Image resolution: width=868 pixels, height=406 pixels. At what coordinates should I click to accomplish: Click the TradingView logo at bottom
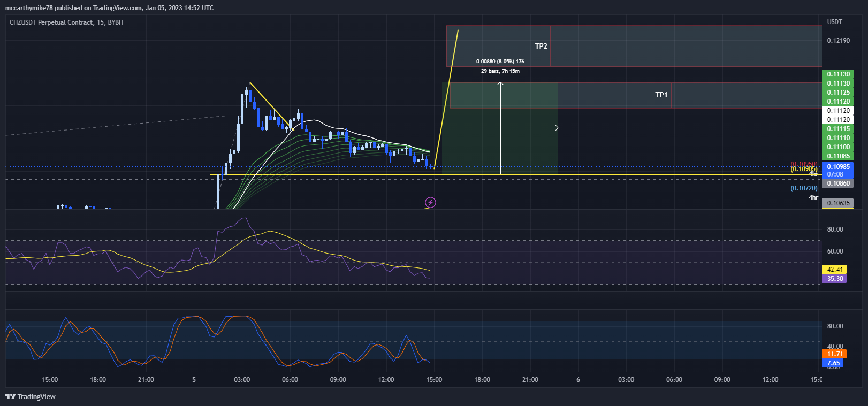coord(31,396)
